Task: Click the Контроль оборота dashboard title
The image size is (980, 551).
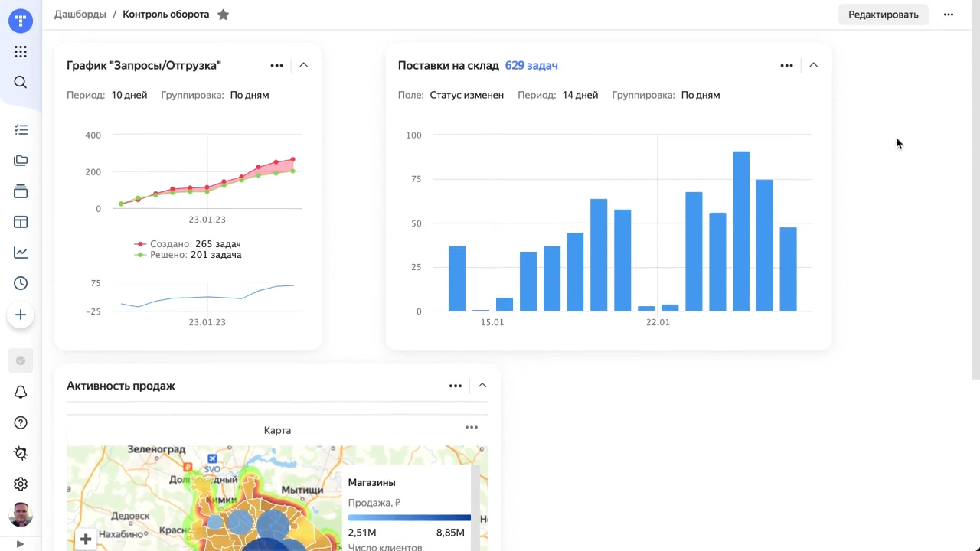Action: [x=165, y=15]
